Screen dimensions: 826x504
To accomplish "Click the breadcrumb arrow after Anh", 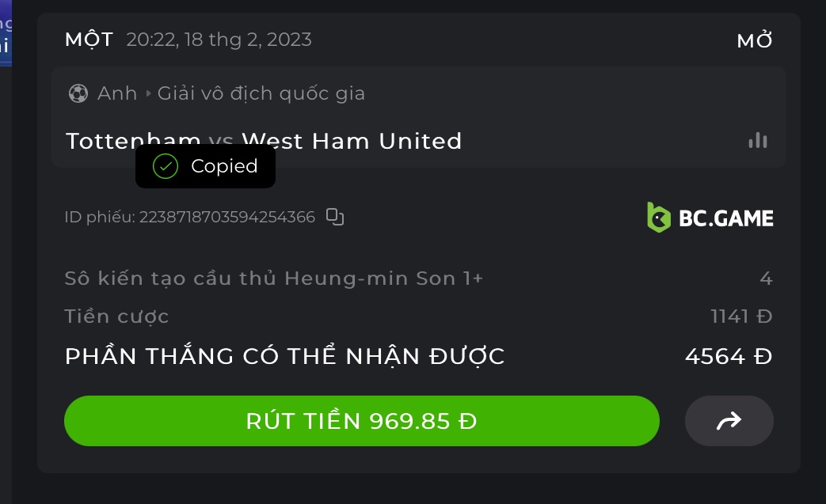I will click(147, 93).
